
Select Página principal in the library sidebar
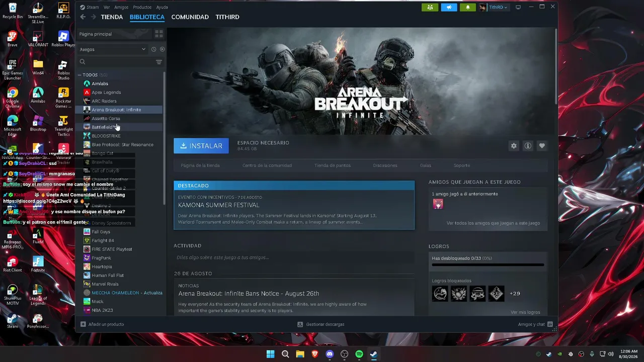(115, 34)
